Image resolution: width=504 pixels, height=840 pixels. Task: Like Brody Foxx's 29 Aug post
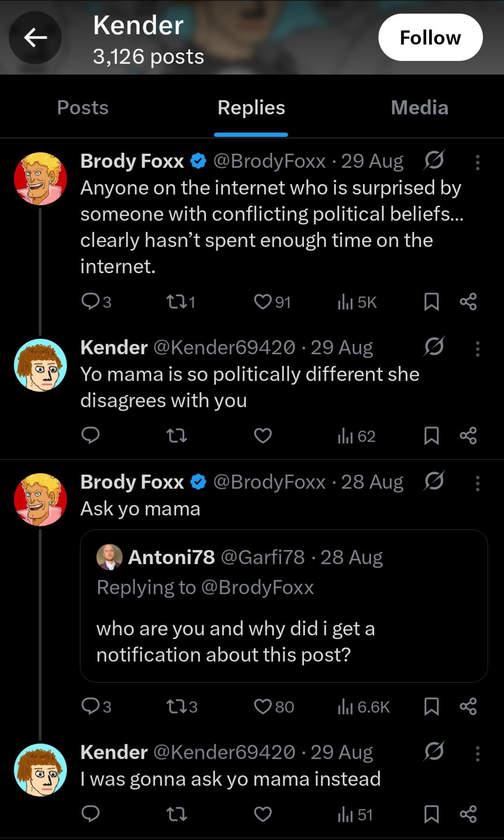[272, 302]
